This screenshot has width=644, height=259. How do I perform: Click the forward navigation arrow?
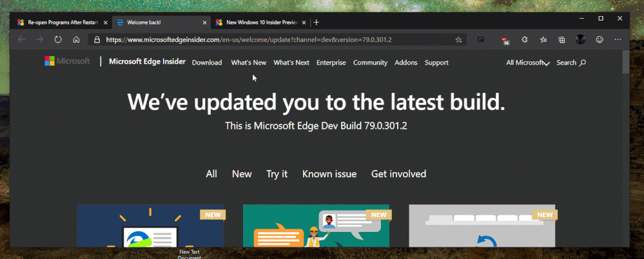coord(40,39)
